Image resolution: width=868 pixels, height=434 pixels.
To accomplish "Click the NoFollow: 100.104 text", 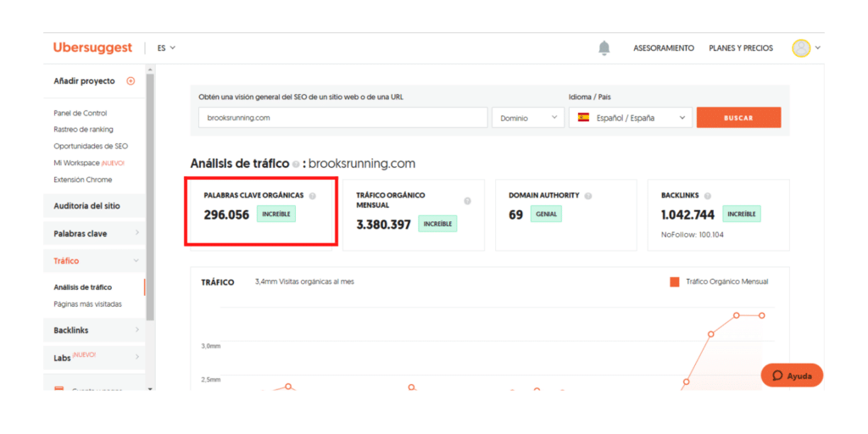I will (692, 235).
